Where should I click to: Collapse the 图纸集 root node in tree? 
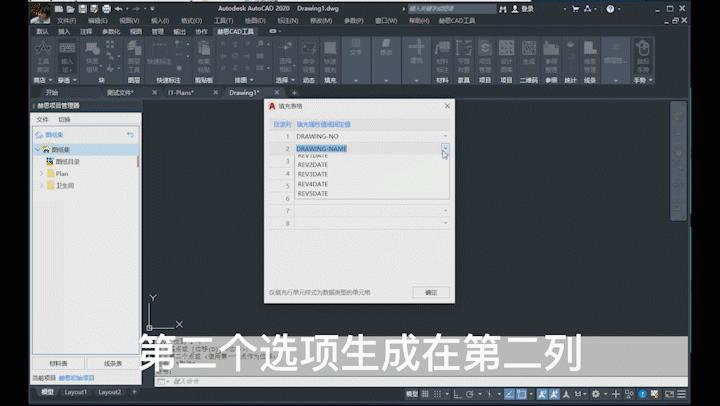(37, 149)
